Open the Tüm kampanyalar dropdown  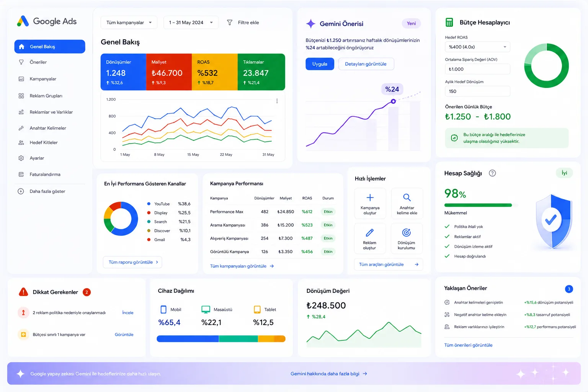[x=129, y=23]
